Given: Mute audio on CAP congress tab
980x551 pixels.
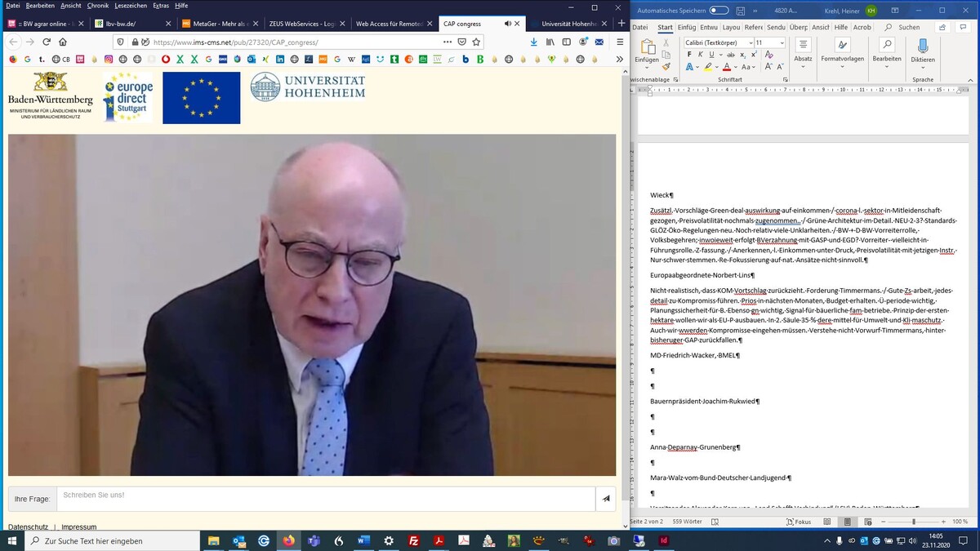Looking at the screenshot, I should (508, 24).
